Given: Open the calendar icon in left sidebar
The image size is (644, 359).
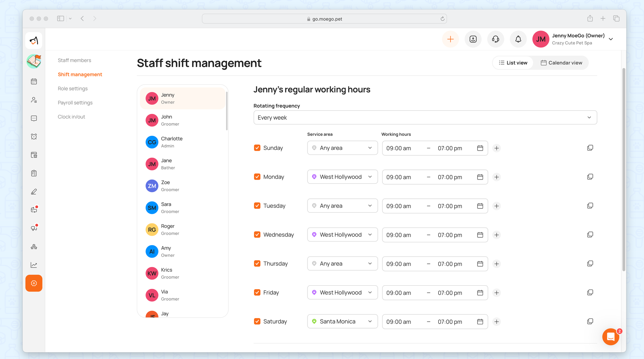Looking at the screenshot, I should coord(34,82).
